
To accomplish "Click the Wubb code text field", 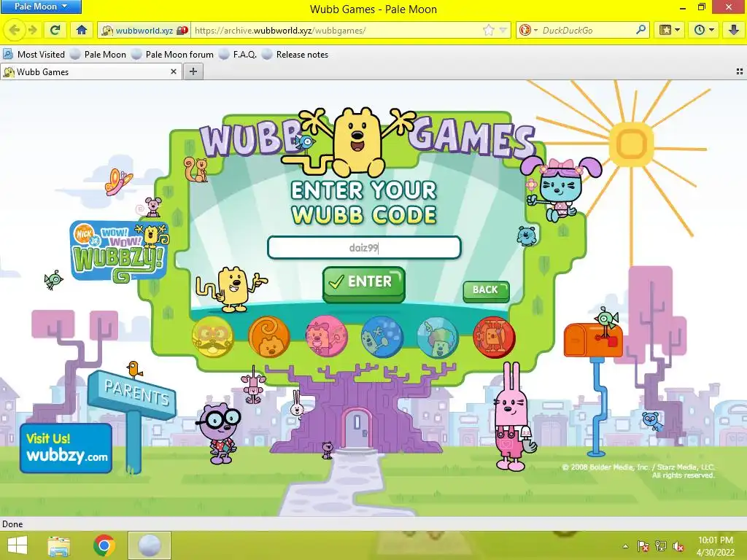I will tap(364, 248).
